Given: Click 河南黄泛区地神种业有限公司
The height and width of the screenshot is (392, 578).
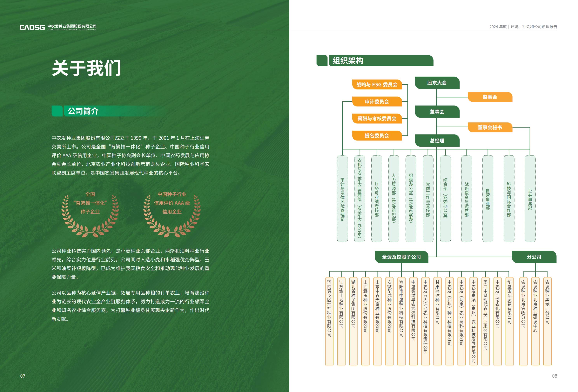Looking at the screenshot, I should point(329,322).
